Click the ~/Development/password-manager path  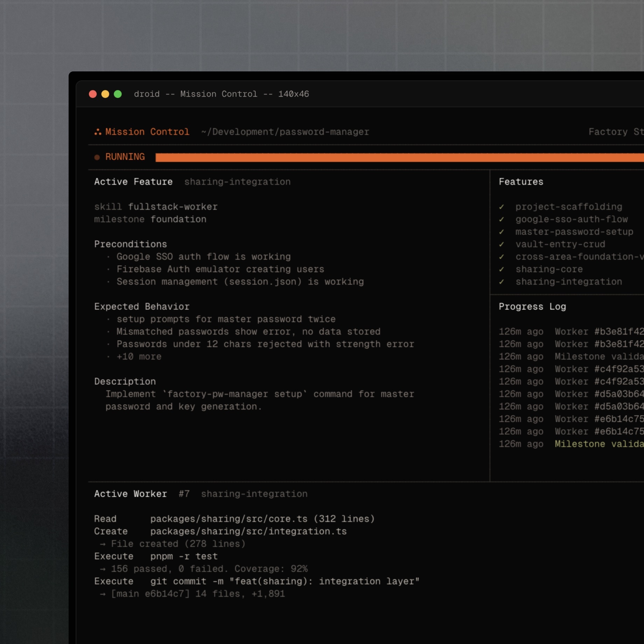[285, 132]
